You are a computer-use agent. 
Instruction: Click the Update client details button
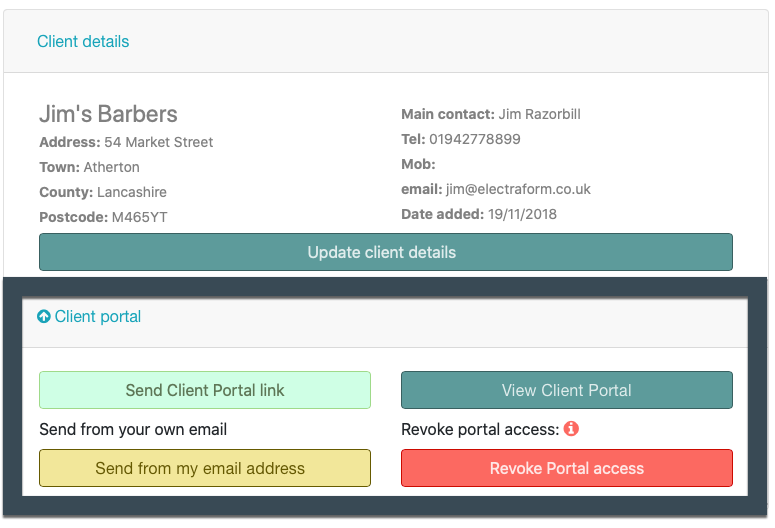(x=386, y=252)
